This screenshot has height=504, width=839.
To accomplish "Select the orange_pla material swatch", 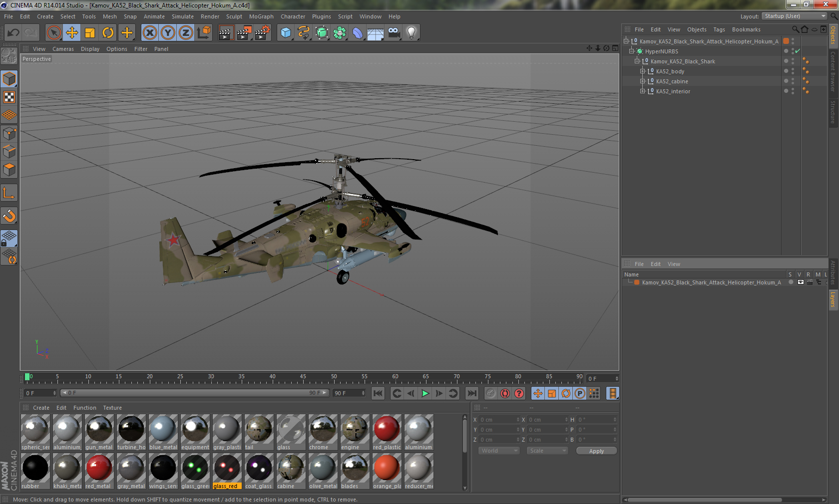I will 387,471.
